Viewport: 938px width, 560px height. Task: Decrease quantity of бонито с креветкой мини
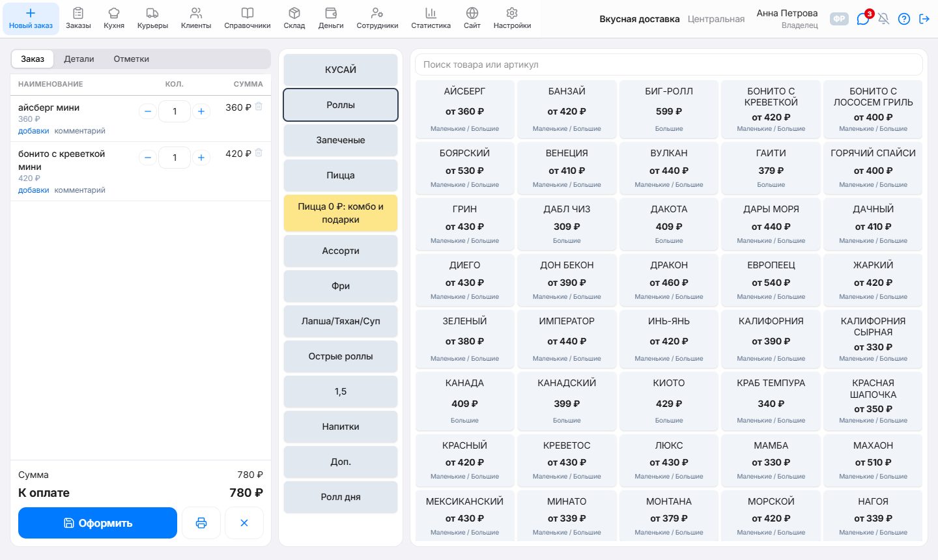[148, 158]
